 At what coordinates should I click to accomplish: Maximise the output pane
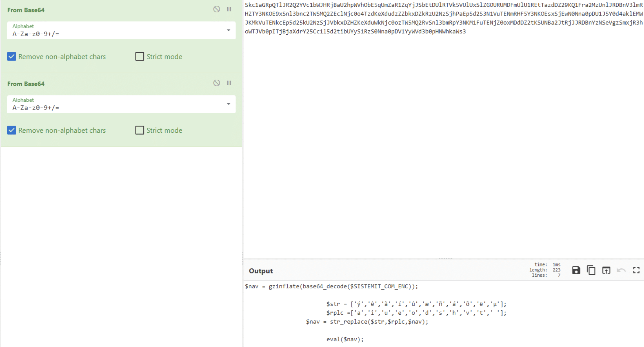point(636,270)
